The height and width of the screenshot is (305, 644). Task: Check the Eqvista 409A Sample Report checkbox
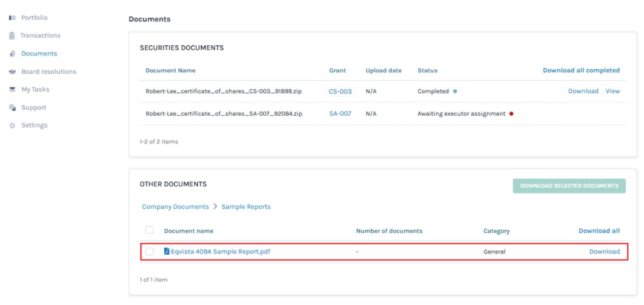point(150,252)
